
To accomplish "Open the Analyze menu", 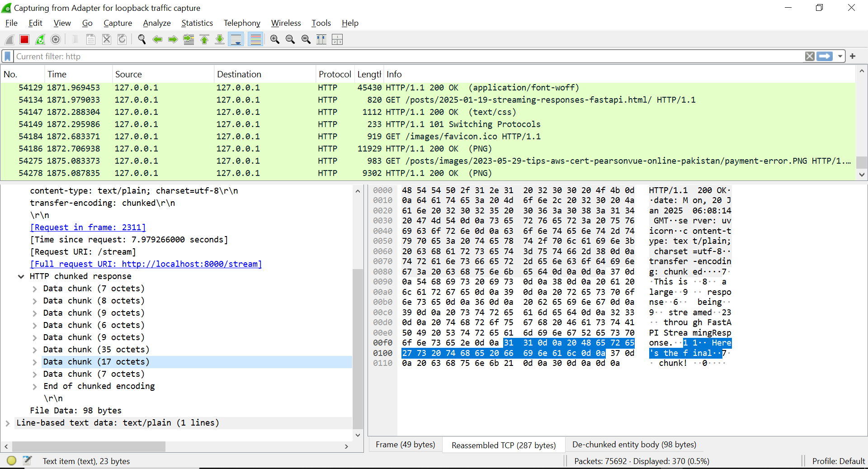I will [157, 23].
